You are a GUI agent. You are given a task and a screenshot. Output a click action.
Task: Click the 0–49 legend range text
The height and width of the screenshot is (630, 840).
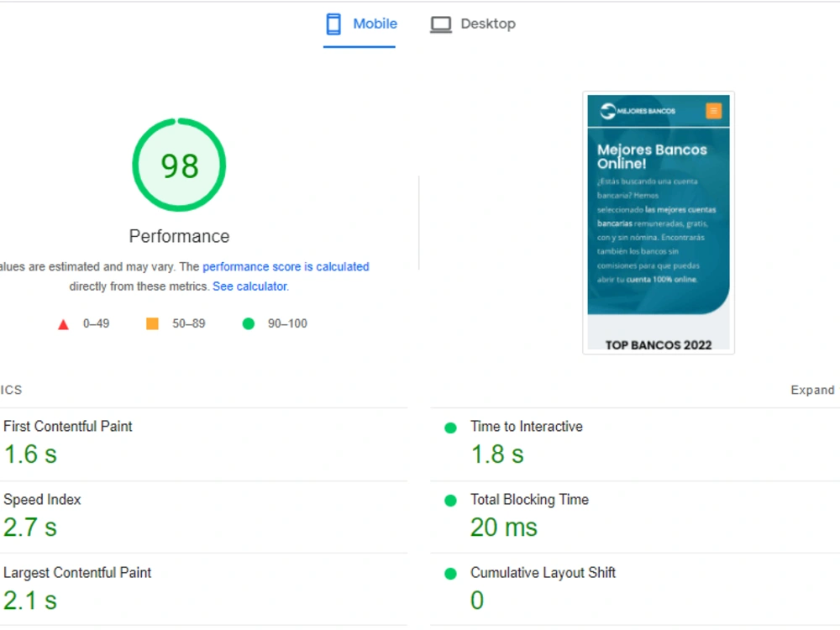96,323
